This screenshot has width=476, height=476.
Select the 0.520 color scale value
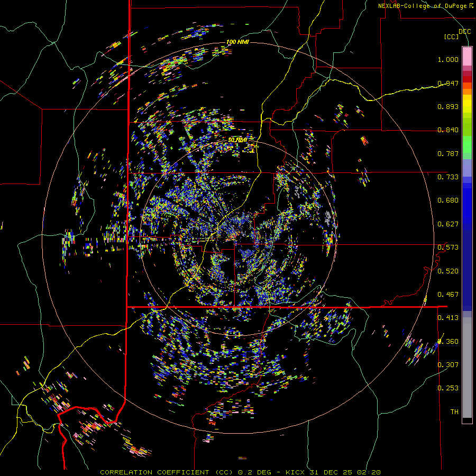click(x=448, y=271)
